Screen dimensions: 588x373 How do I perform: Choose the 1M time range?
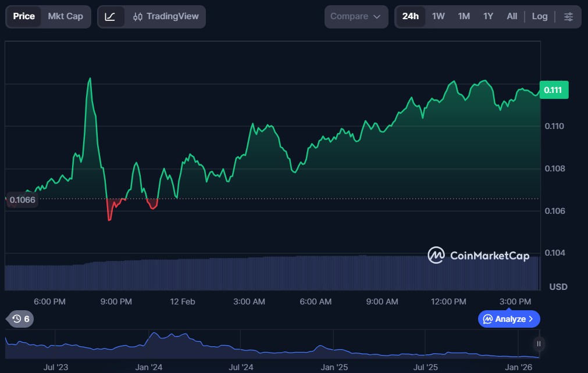(x=464, y=16)
